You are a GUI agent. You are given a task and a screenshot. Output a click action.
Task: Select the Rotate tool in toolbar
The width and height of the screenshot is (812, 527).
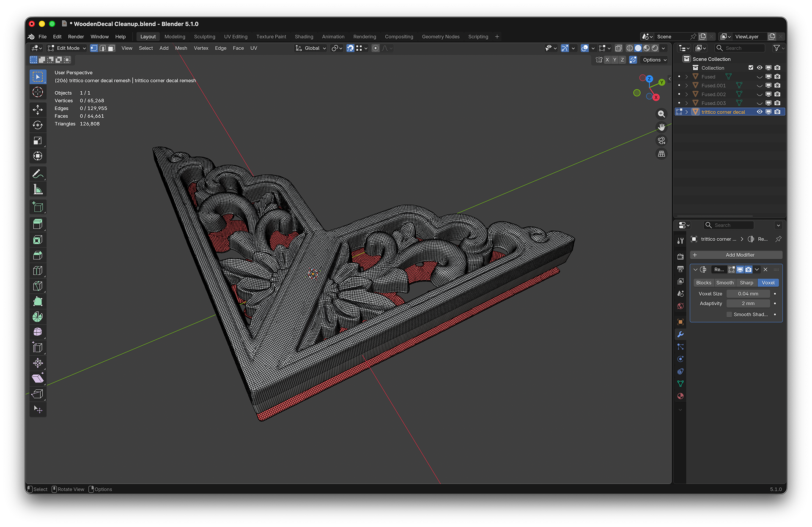38,125
